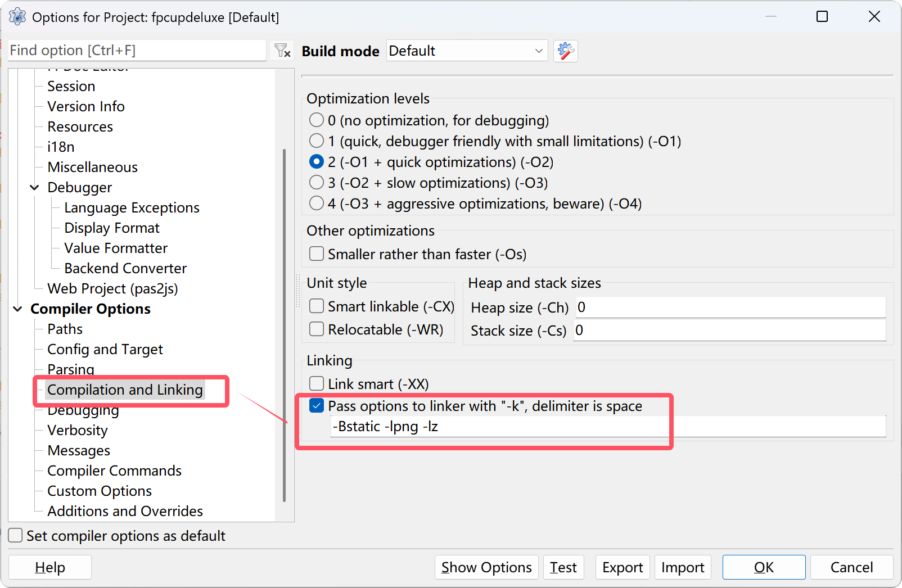Check Set compiler options as default
This screenshot has height=588, width=902.
click(16, 536)
